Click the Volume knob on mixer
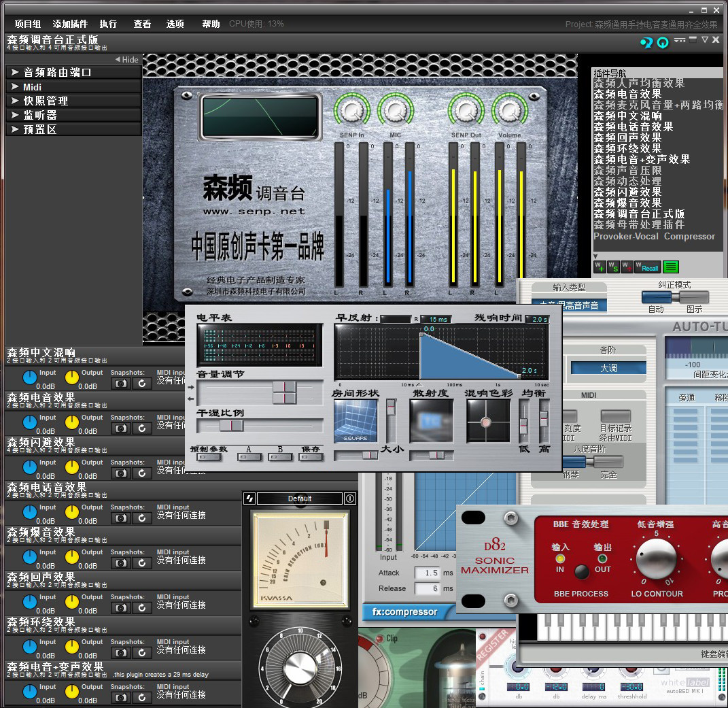 point(509,111)
